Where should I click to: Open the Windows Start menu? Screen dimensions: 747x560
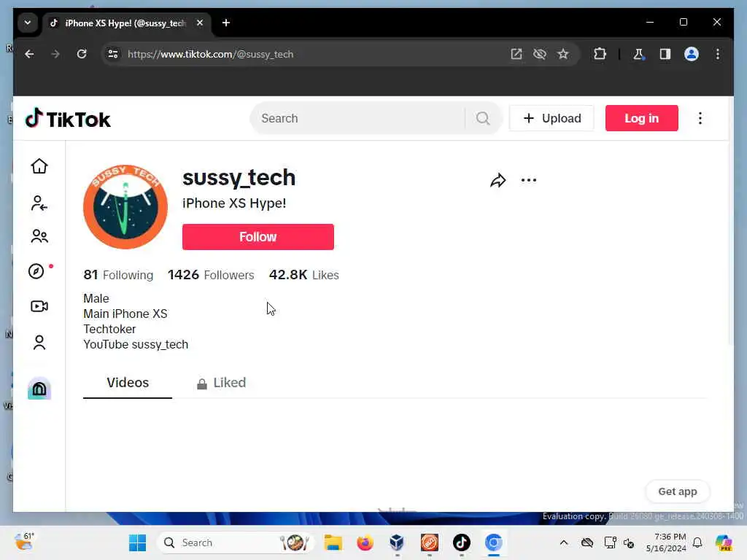[138, 542]
